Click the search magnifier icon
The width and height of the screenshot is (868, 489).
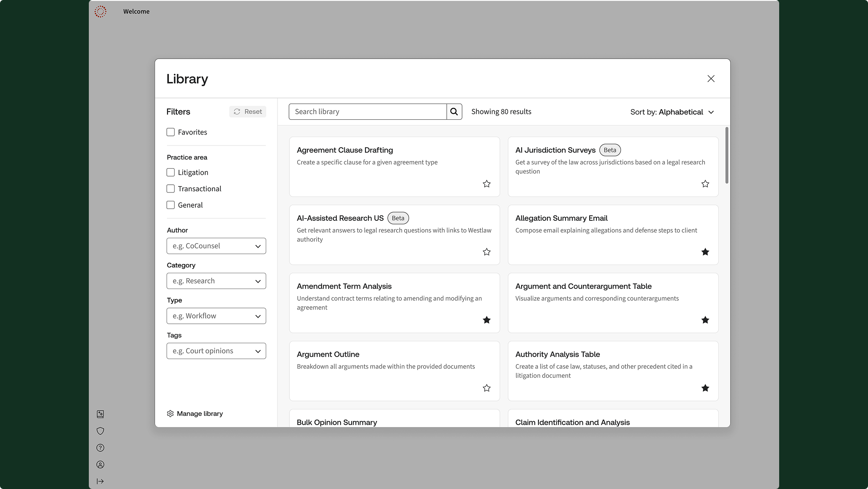(454, 112)
